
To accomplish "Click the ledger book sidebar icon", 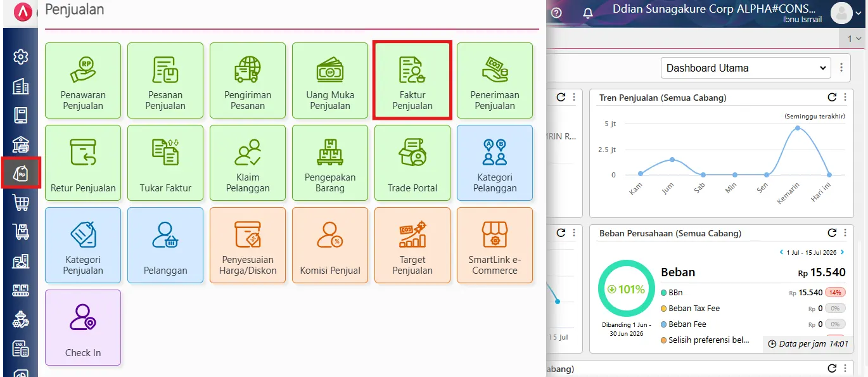I will point(21,115).
